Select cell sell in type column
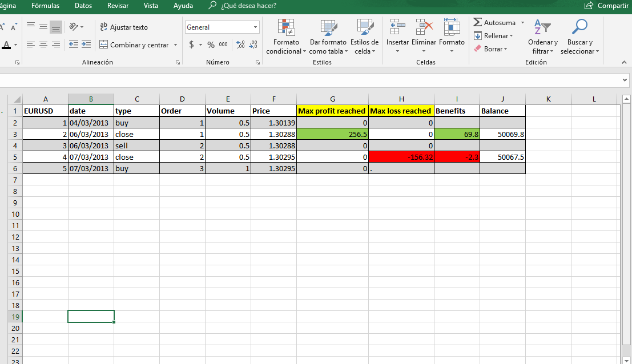The height and width of the screenshot is (364, 632). (x=136, y=145)
